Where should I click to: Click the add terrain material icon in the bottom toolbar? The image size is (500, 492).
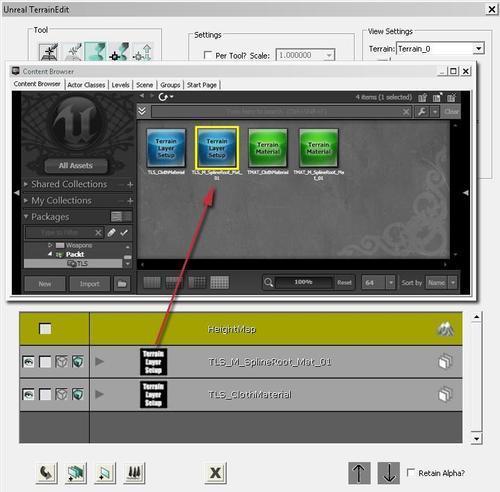click(105, 473)
